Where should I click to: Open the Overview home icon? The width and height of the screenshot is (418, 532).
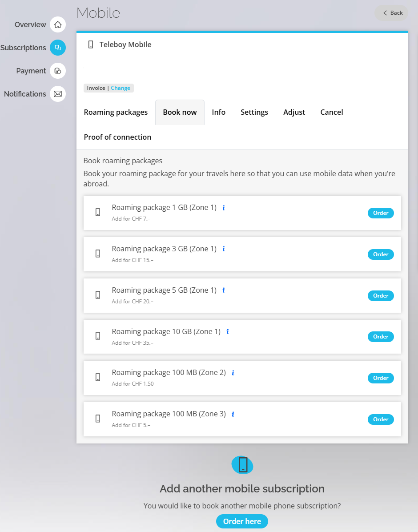[58, 24]
